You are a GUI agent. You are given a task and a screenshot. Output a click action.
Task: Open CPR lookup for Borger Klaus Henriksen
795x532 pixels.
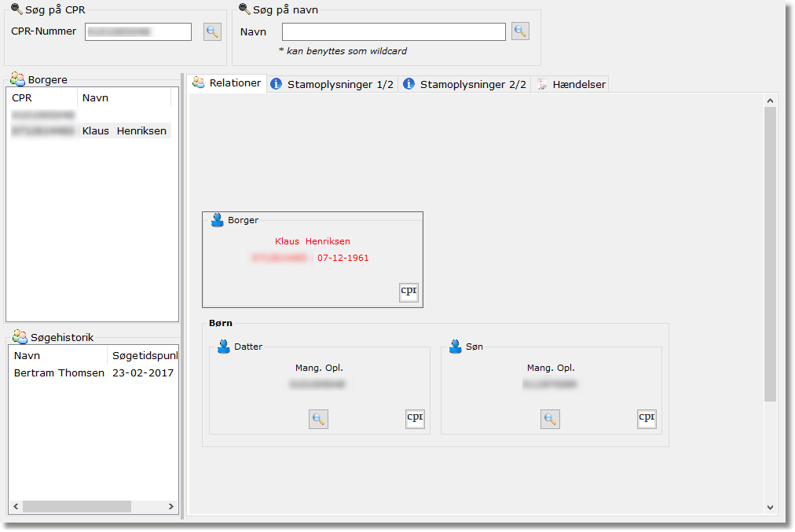[x=408, y=292]
